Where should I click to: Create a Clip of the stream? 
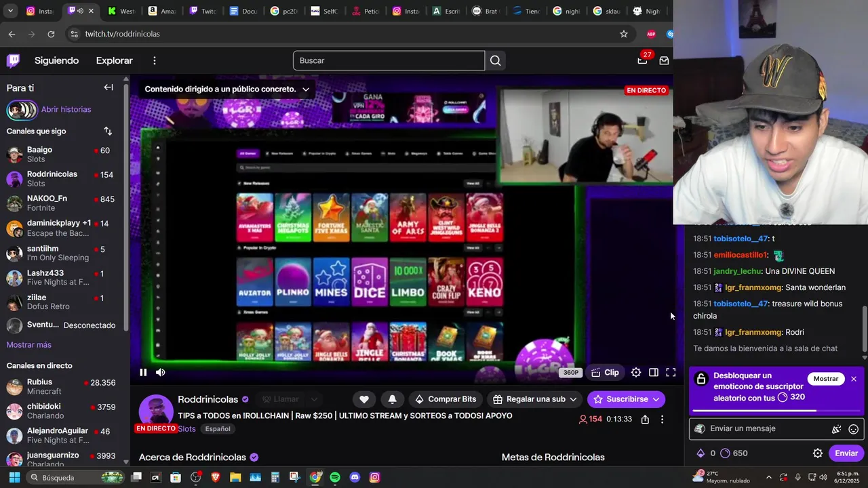[605, 372]
